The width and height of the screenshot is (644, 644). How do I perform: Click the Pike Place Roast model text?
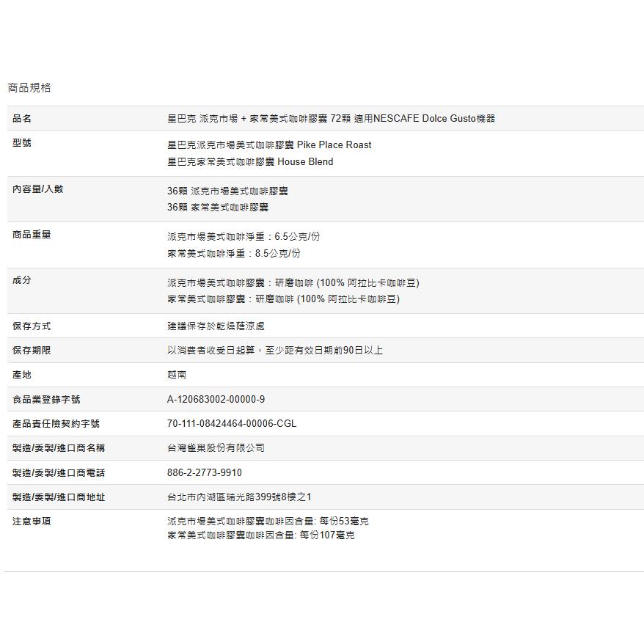(268, 145)
